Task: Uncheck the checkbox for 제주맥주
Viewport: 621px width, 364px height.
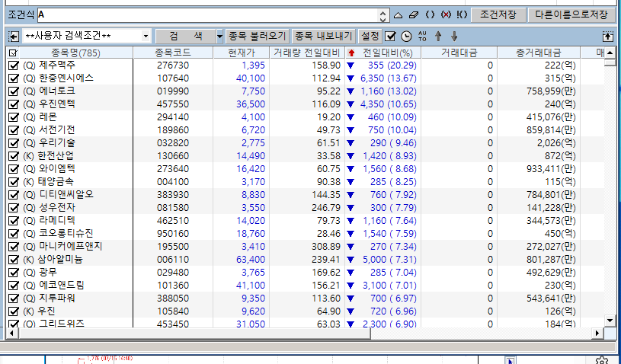Action: [x=13, y=65]
